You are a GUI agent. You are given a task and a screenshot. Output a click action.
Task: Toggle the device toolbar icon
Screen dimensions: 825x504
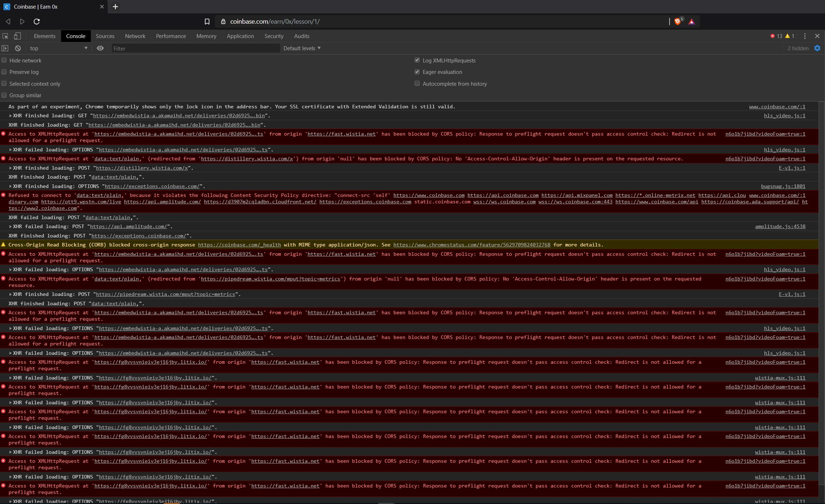17,36
